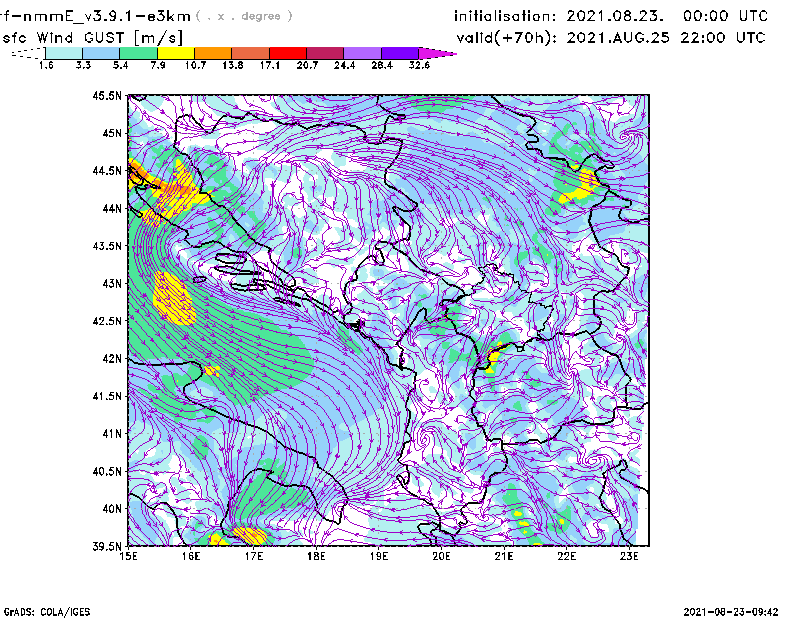Pick the green legend color swatch

pyautogui.click(x=138, y=53)
